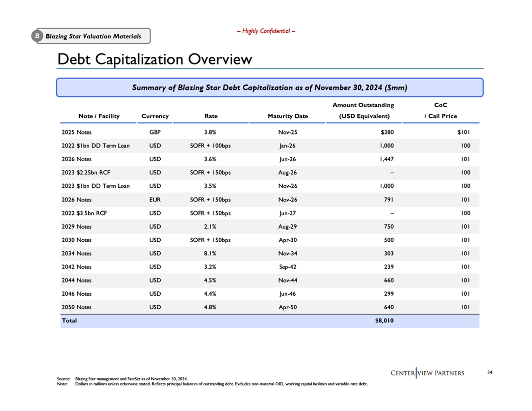The height and width of the screenshot is (411, 532).
Task: Select the $8,010 total amount
Action: (x=384, y=321)
